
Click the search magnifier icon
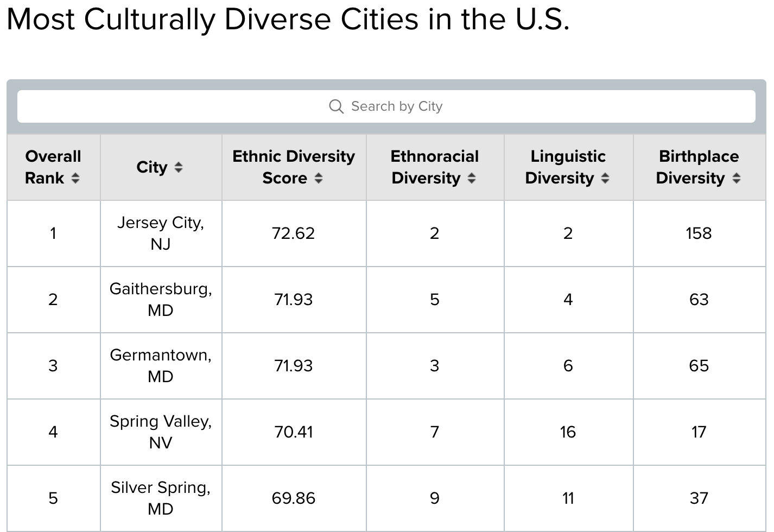point(336,106)
